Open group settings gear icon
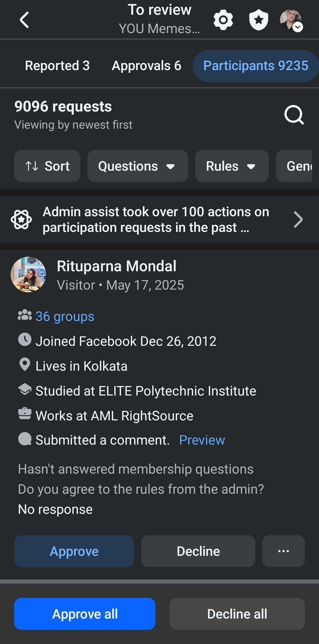This screenshot has height=644, width=319. (x=223, y=20)
